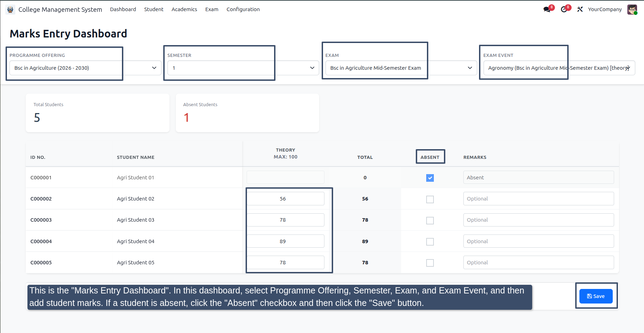Click remarks field for Agri Student 05

click(538, 262)
